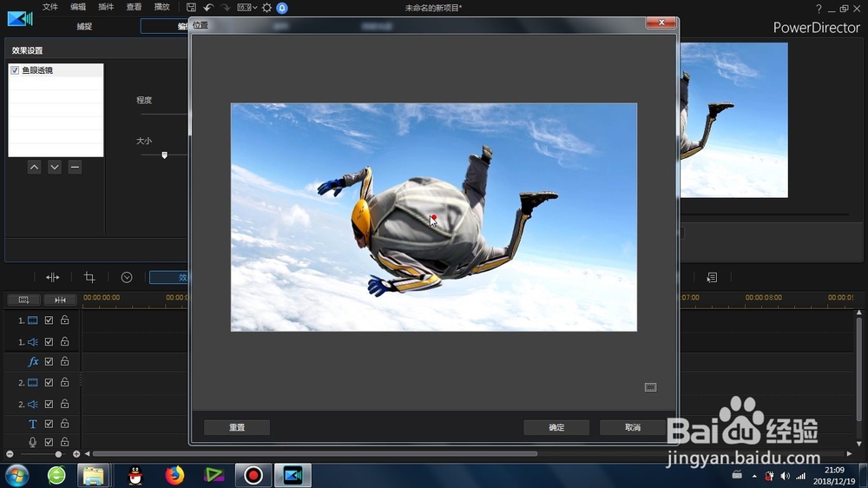Viewport: 868px width, 488px height.
Task: Click the fx effect track icon
Action: click(x=33, y=362)
